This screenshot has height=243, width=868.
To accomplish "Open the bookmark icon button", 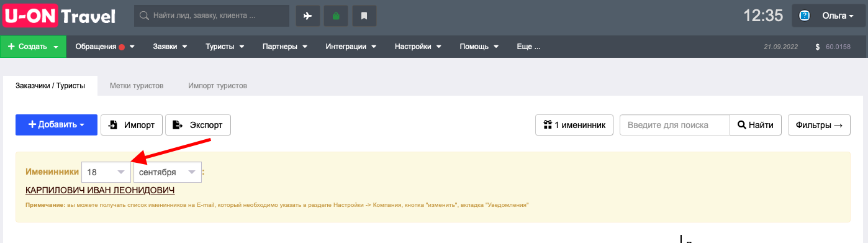I will click(x=364, y=16).
